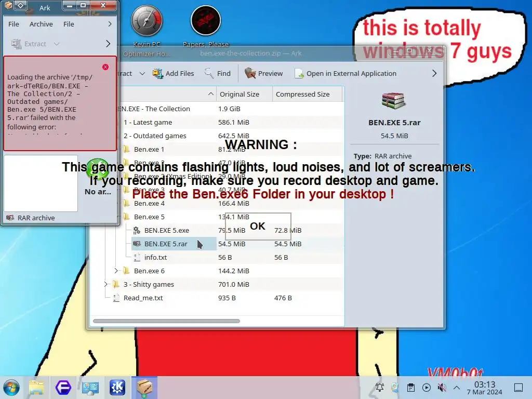Image resolution: width=532 pixels, height=399 pixels.
Task: Expand main Ark toolbar overflow chevron
Action: pyautogui.click(x=434, y=73)
